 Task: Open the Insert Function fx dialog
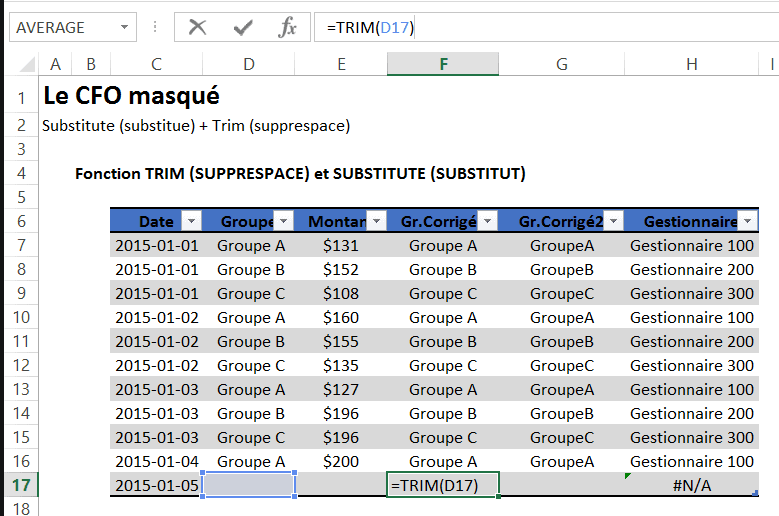[x=287, y=27]
